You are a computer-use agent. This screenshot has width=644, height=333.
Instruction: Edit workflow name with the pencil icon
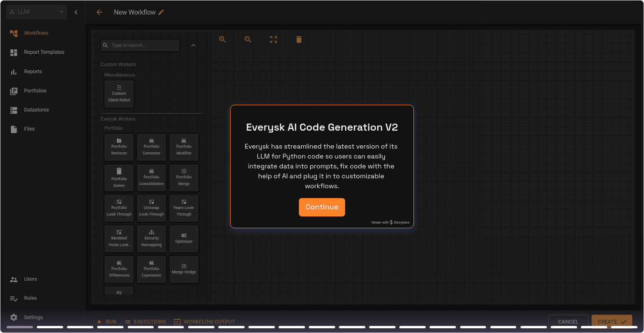click(161, 12)
